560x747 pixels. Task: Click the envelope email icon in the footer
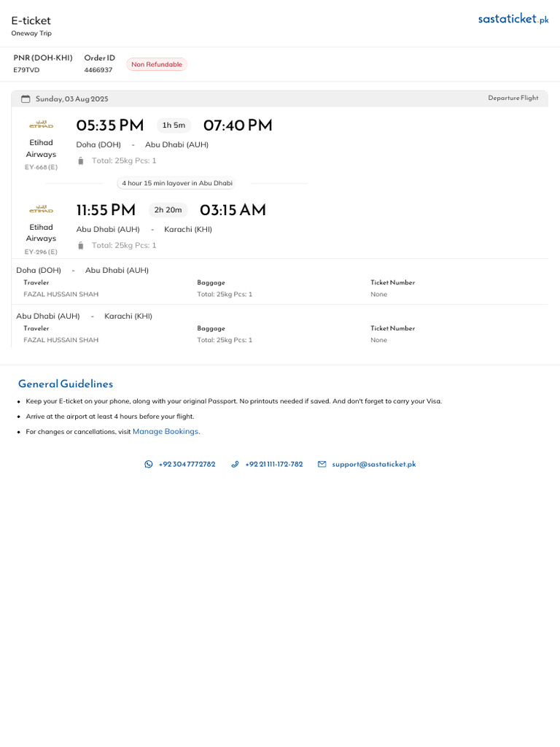tap(322, 464)
